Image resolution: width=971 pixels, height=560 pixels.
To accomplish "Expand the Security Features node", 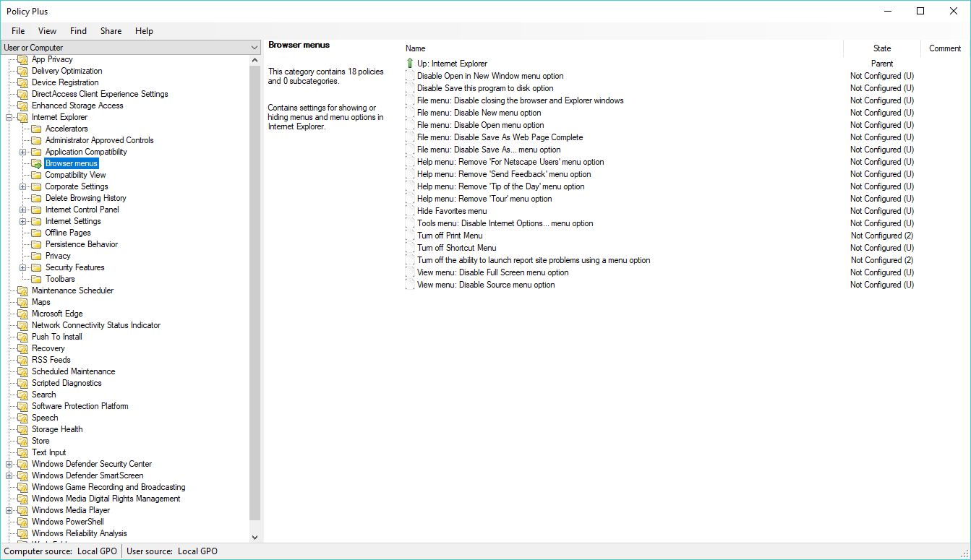I will (x=23, y=267).
